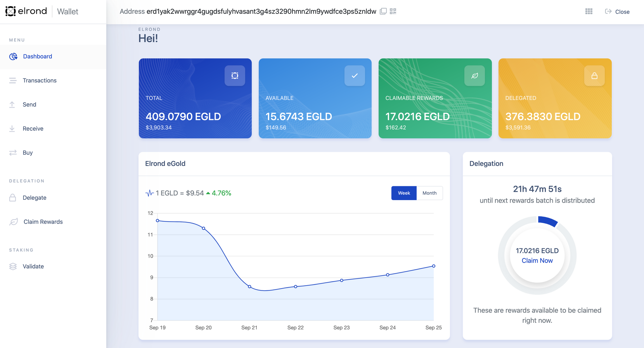Select the Sep 19 data point on chart

click(x=157, y=221)
